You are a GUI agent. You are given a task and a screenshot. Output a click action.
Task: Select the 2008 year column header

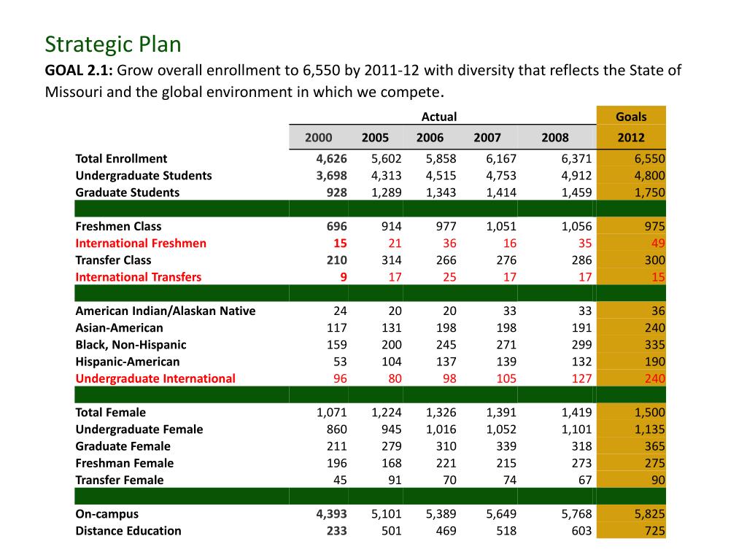coord(555,138)
